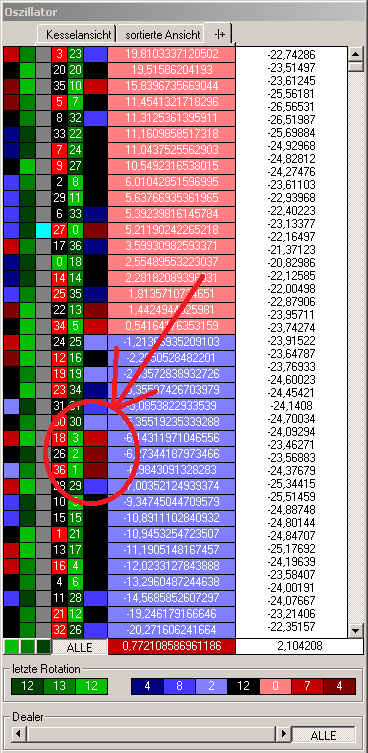Click the bright green swatch left of ALLE
368x753 pixels.
click(11, 647)
